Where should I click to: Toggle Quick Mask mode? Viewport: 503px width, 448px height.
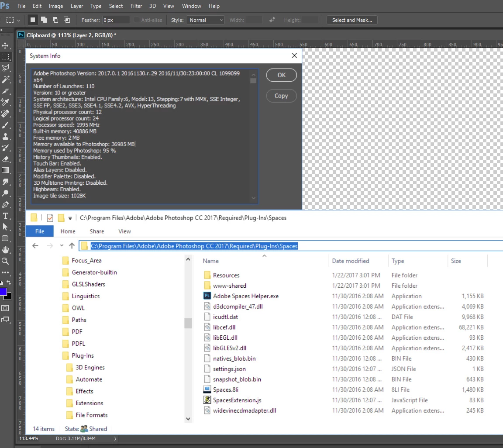pyautogui.click(x=5, y=308)
